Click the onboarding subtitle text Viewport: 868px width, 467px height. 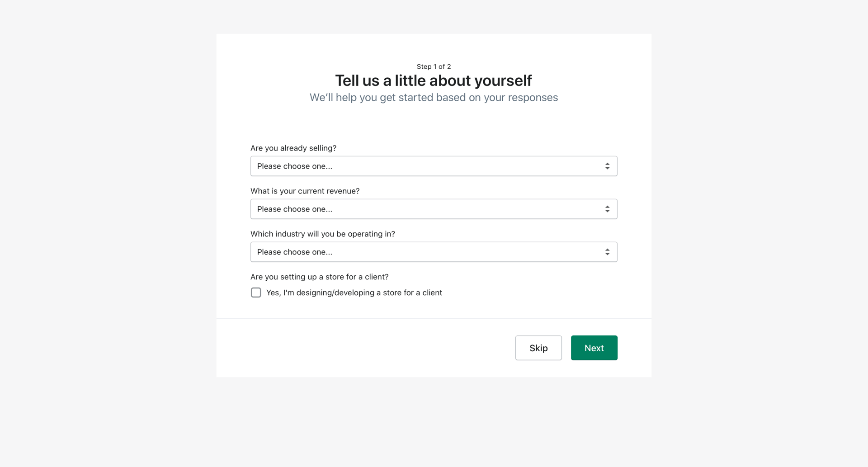(x=433, y=97)
